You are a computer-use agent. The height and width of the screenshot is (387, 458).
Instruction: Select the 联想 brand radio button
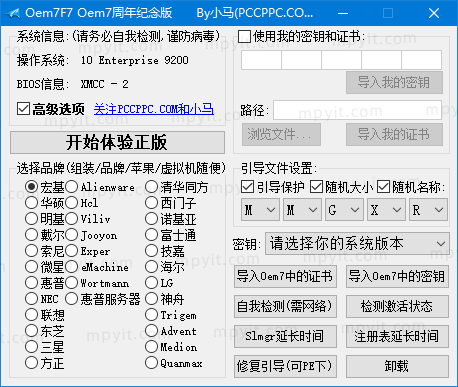coord(31,314)
